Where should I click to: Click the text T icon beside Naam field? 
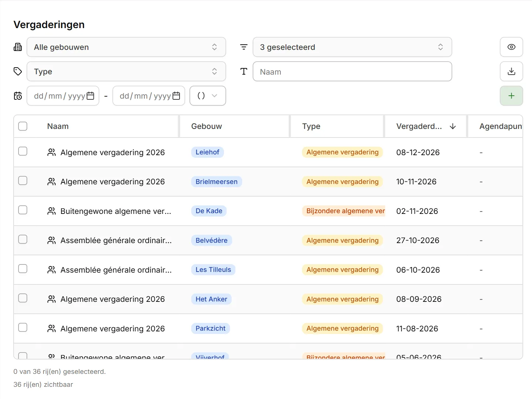pyautogui.click(x=244, y=71)
